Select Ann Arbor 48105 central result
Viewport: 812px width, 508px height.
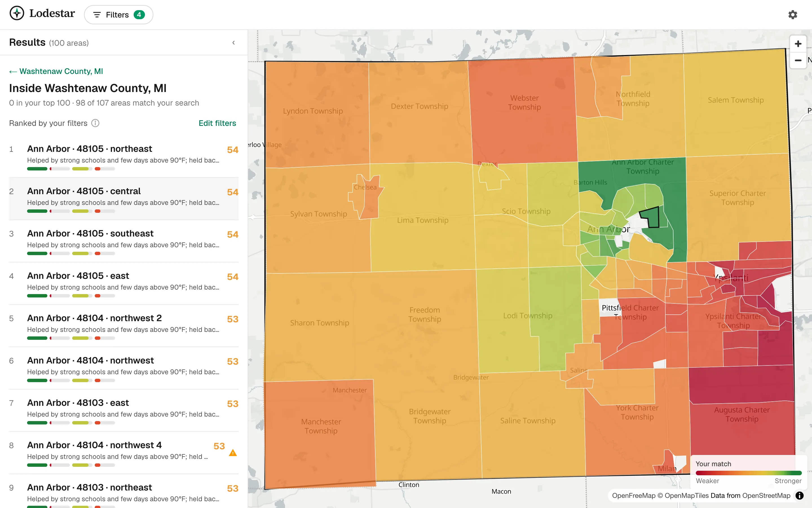pos(124,199)
